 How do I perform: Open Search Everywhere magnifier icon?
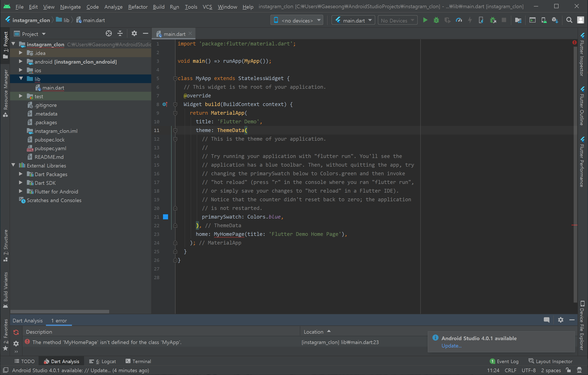569,20
